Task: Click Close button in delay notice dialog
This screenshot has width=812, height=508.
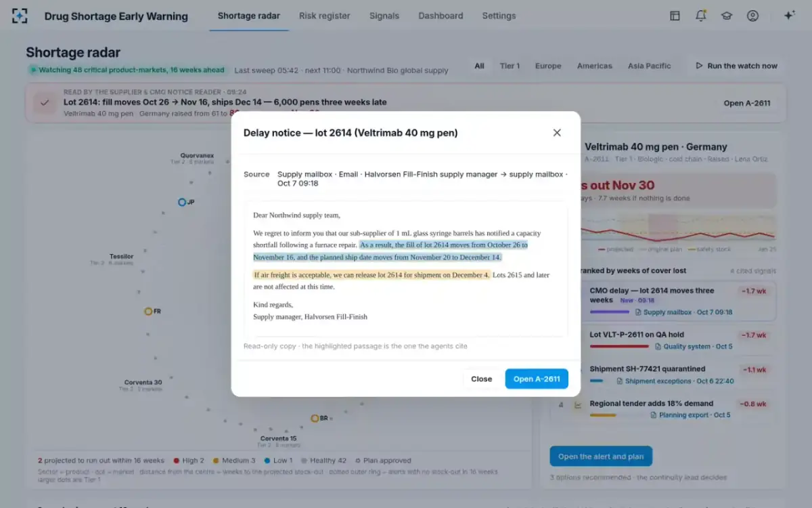Action: click(482, 379)
